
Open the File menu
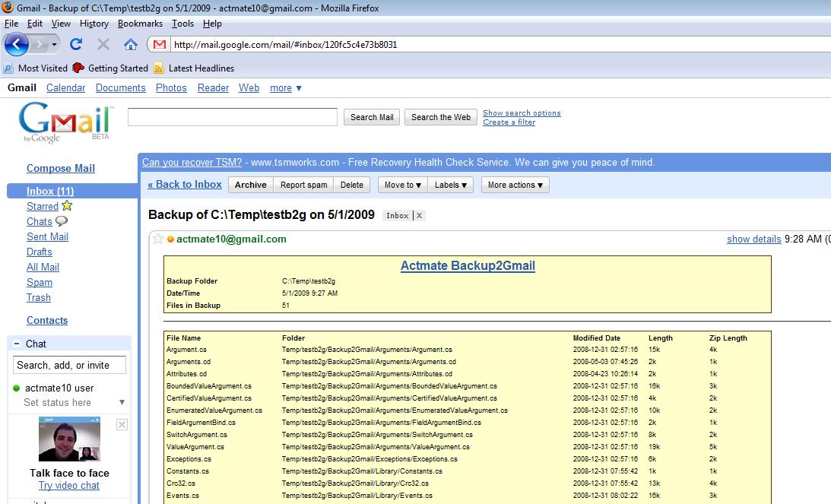point(11,24)
